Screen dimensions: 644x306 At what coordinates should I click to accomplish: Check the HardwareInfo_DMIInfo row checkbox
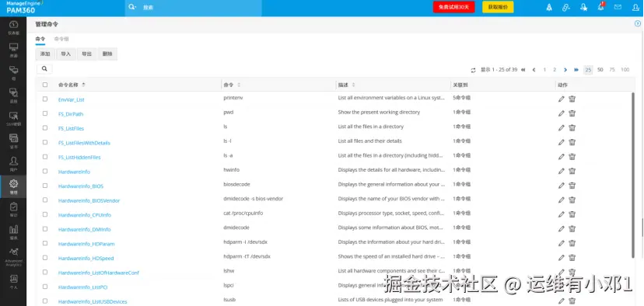pos(45,228)
